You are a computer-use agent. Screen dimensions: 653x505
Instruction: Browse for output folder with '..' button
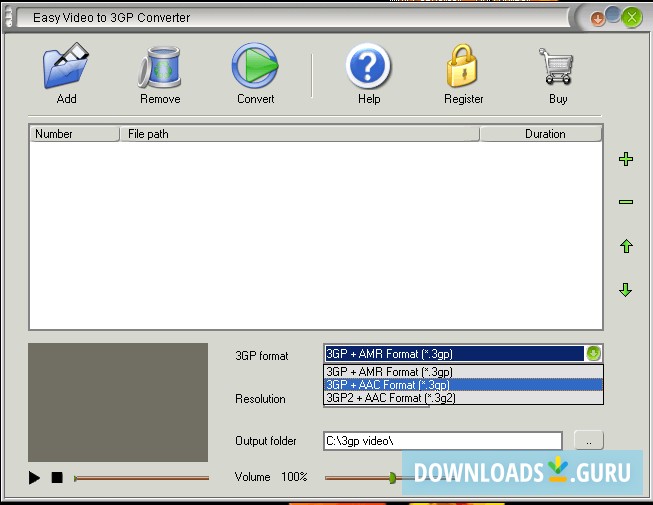point(588,440)
